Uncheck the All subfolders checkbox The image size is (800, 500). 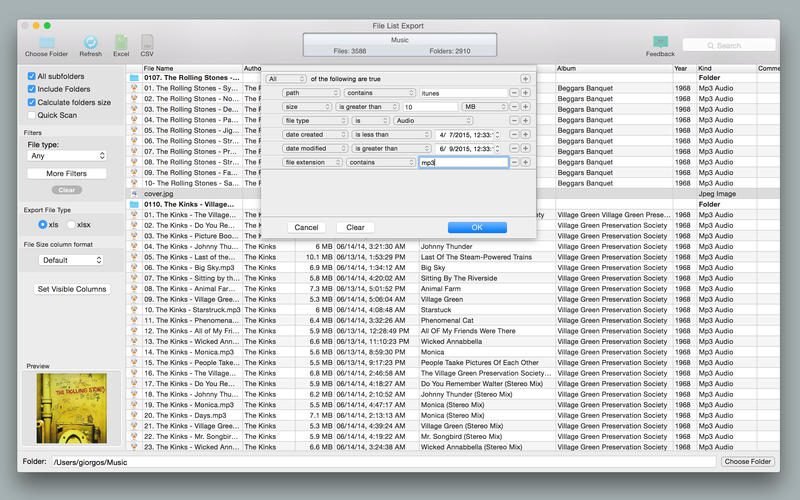click(x=32, y=76)
